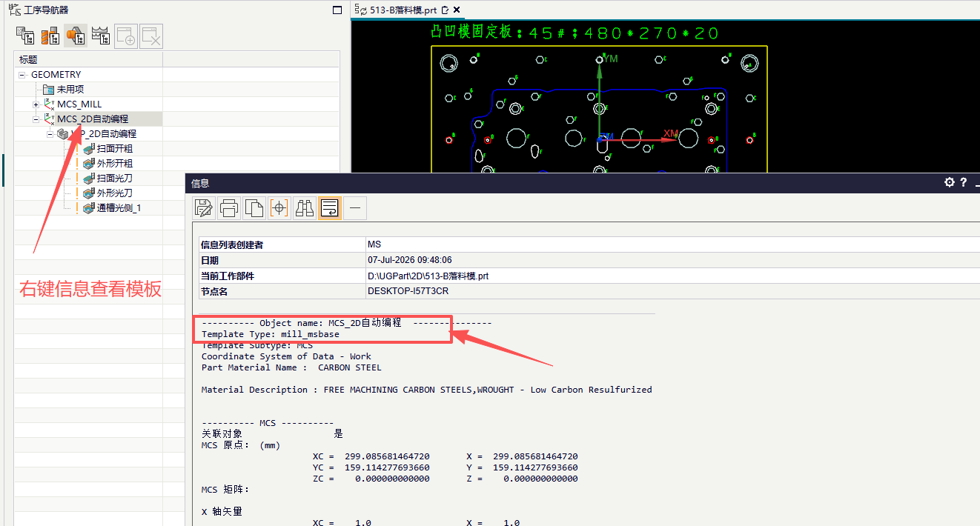The image size is (980, 526).
Task: Expand the MCS_MILL node
Action: click(x=36, y=104)
